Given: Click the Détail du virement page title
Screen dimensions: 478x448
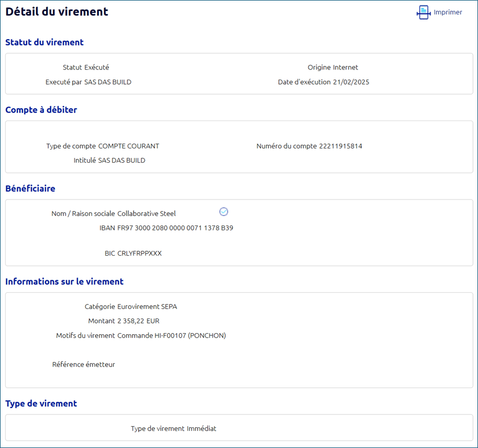Looking at the screenshot, I should (x=57, y=12).
